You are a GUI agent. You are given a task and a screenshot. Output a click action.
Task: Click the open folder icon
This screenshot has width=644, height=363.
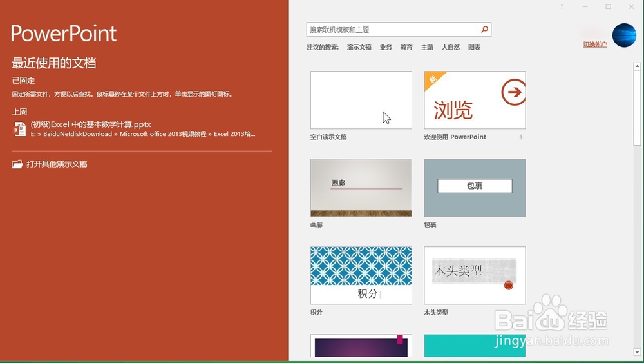point(17,164)
